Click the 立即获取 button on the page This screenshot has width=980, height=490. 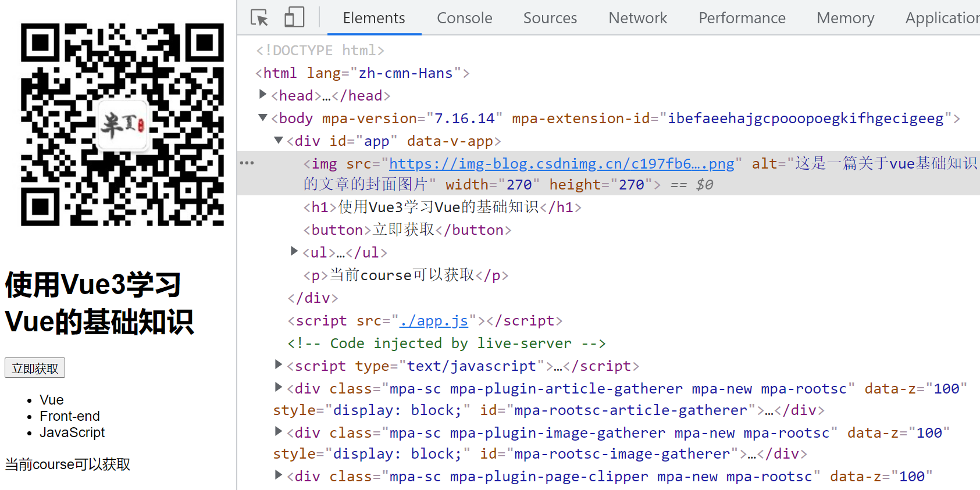click(35, 368)
